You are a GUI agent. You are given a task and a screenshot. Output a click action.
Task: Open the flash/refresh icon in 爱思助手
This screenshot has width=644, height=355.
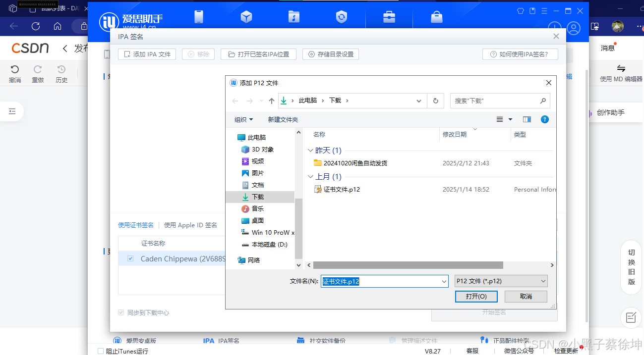(x=342, y=17)
